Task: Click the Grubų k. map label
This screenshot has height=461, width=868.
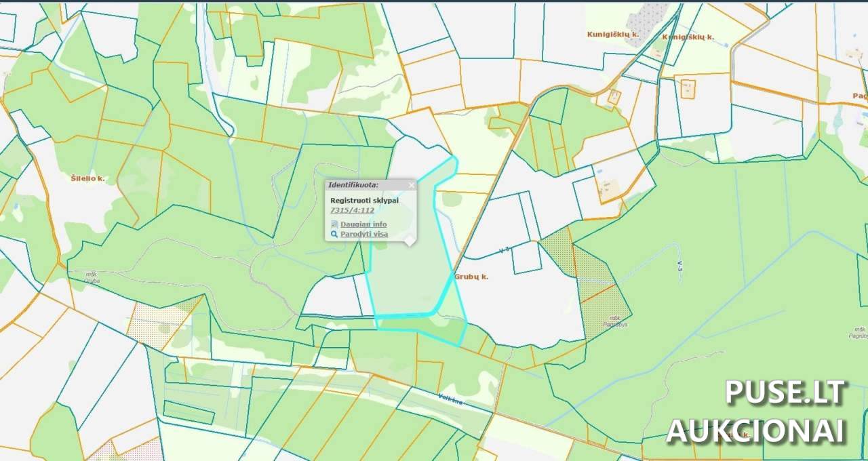Action: 471,277
